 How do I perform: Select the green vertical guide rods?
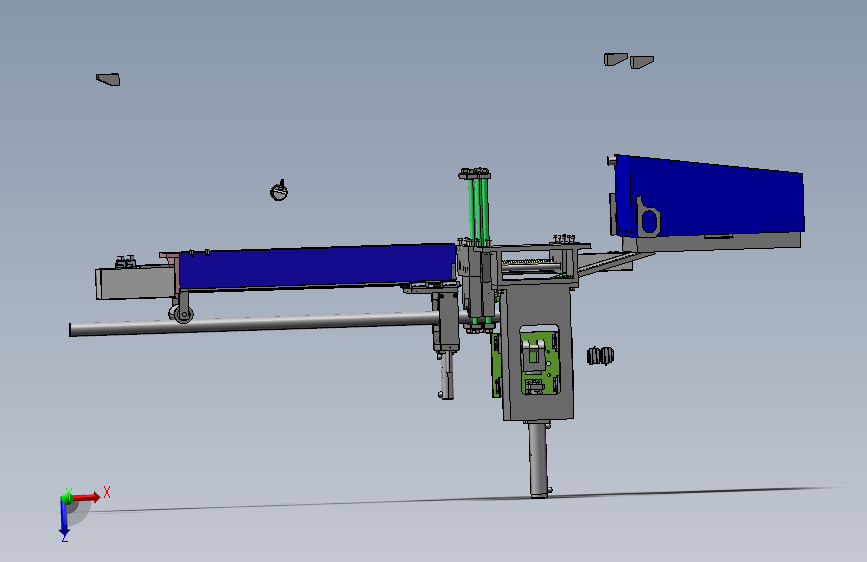point(478,210)
